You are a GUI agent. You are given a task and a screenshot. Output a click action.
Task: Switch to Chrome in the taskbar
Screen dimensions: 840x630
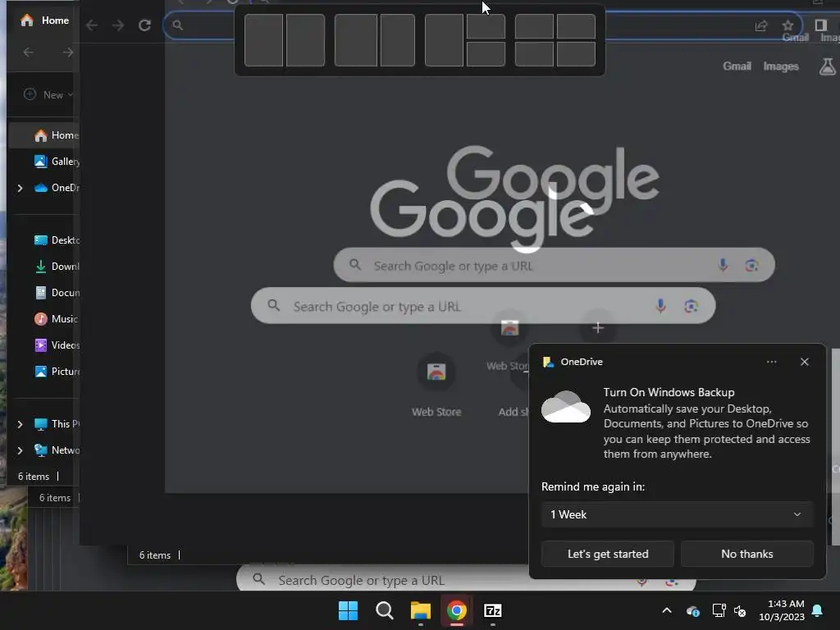coord(457,610)
